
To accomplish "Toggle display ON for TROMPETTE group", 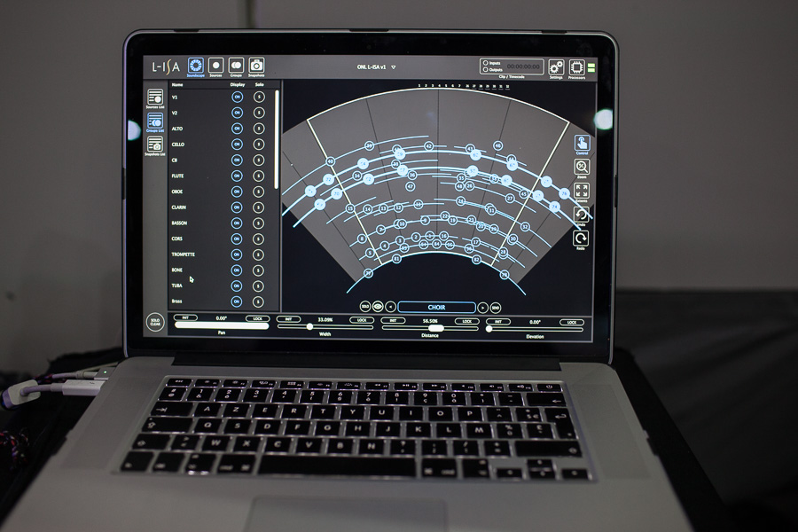I will [x=237, y=254].
